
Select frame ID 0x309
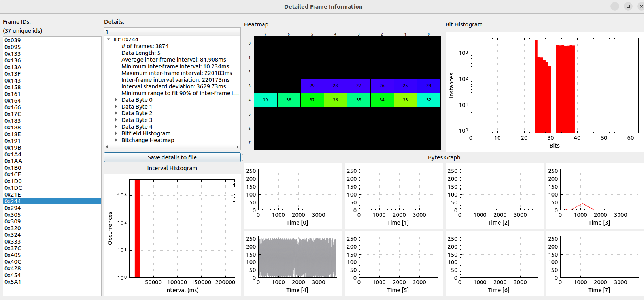pos(52,221)
